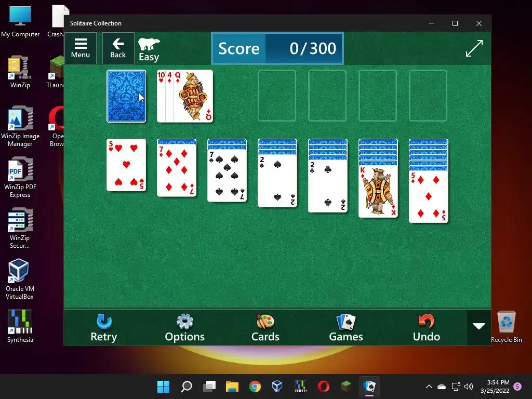This screenshot has height=399, width=532.
Task: Draw cards from the blue stock pile
Action: 126,96
